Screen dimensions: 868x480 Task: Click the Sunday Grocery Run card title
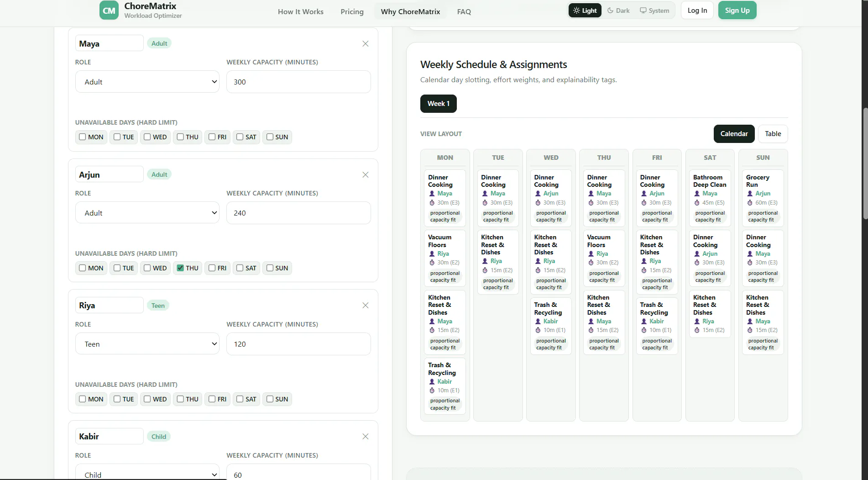point(757,181)
